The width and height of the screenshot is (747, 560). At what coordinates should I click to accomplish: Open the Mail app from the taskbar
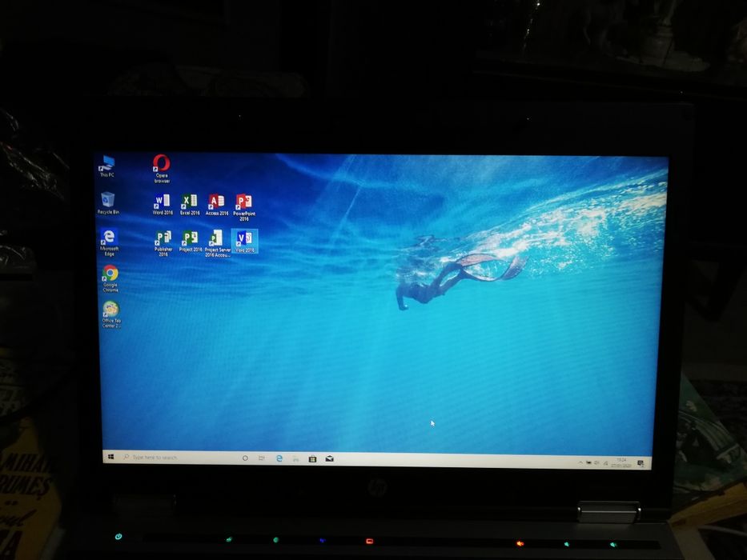329,458
